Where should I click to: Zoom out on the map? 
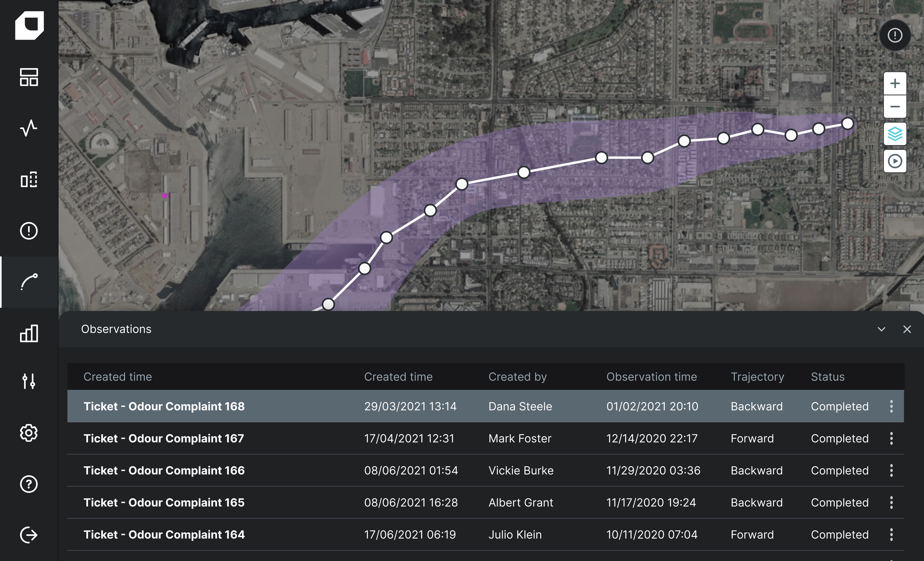(x=895, y=107)
